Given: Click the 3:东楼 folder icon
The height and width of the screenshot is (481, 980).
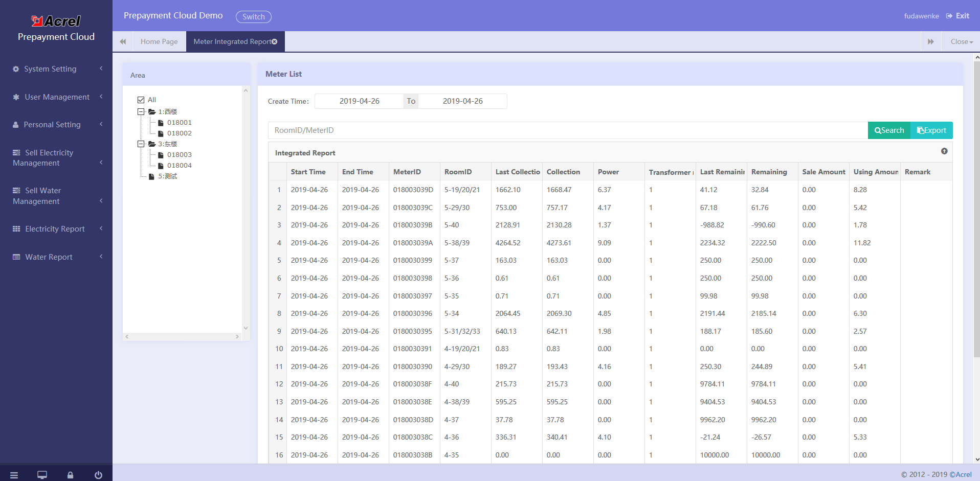Looking at the screenshot, I should click(x=152, y=144).
